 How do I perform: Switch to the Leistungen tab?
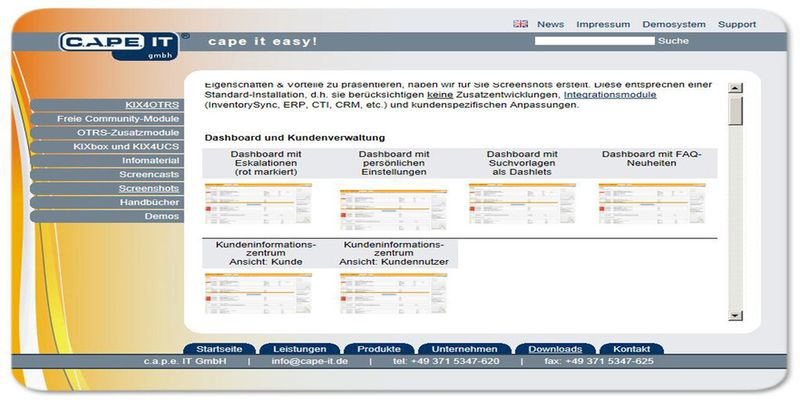[x=299, y=349]
